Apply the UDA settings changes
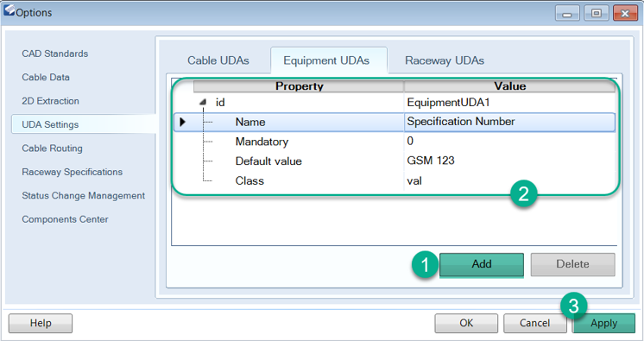 click(603, 324)
